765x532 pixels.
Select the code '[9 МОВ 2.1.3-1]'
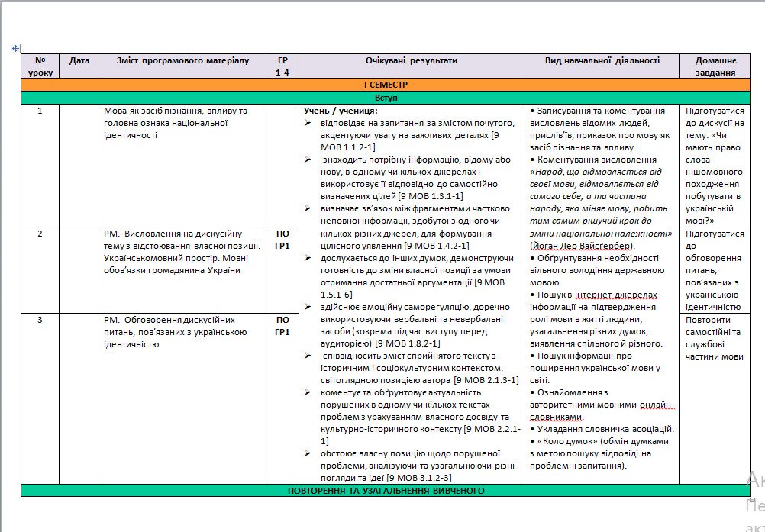pyautogui.click(x=486, y=380)
